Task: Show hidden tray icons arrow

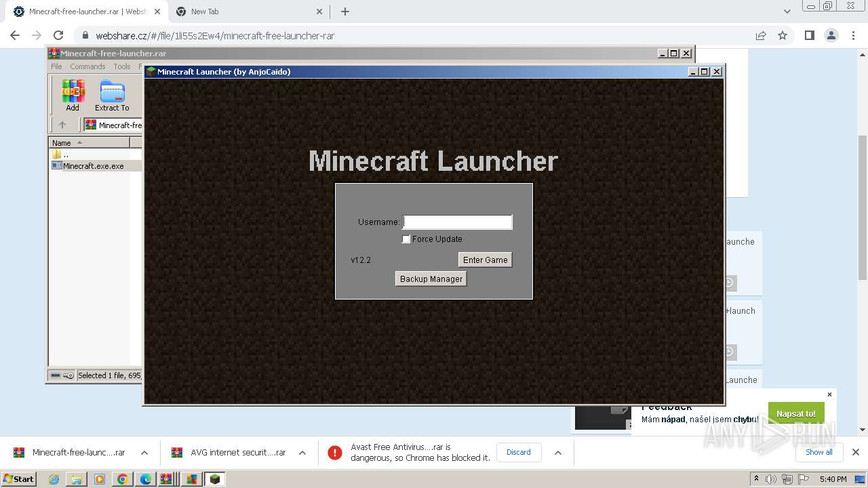Action: [x=756, y=479]
